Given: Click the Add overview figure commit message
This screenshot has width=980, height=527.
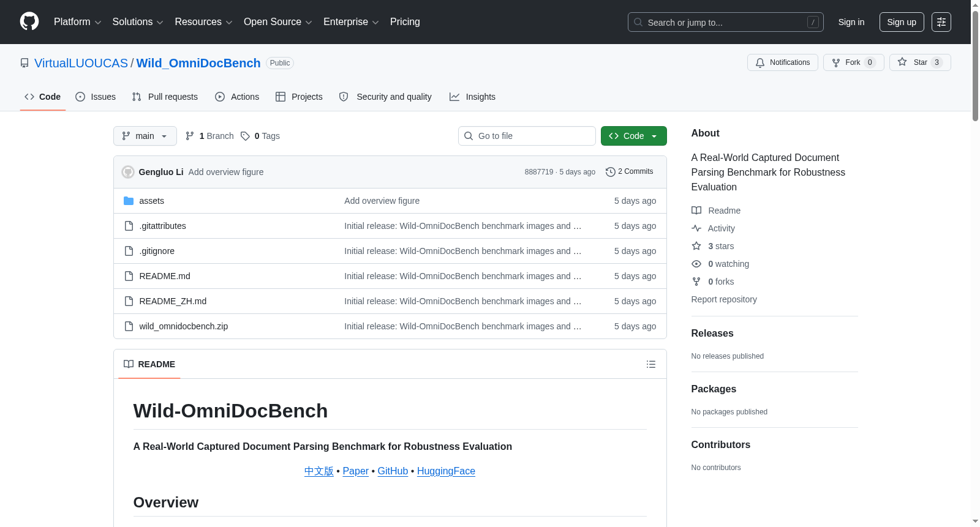Looking at the screenshot, I should 226,172.
